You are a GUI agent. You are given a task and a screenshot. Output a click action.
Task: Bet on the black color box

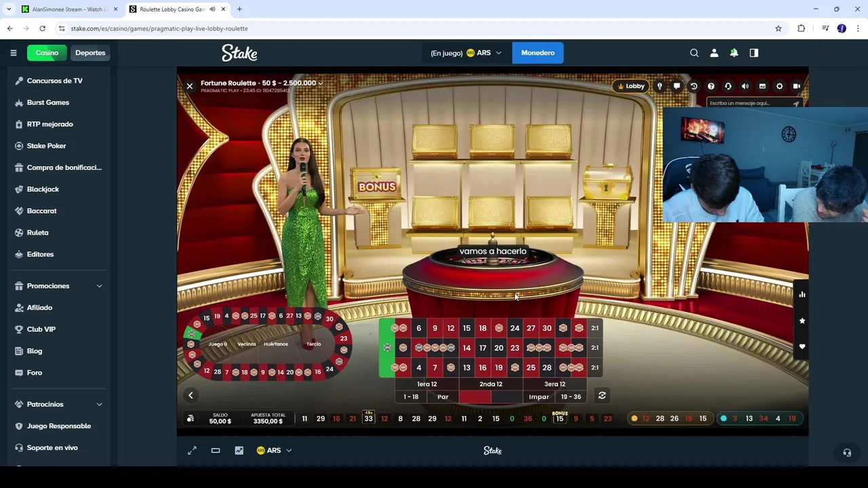(x=507, y=396)
